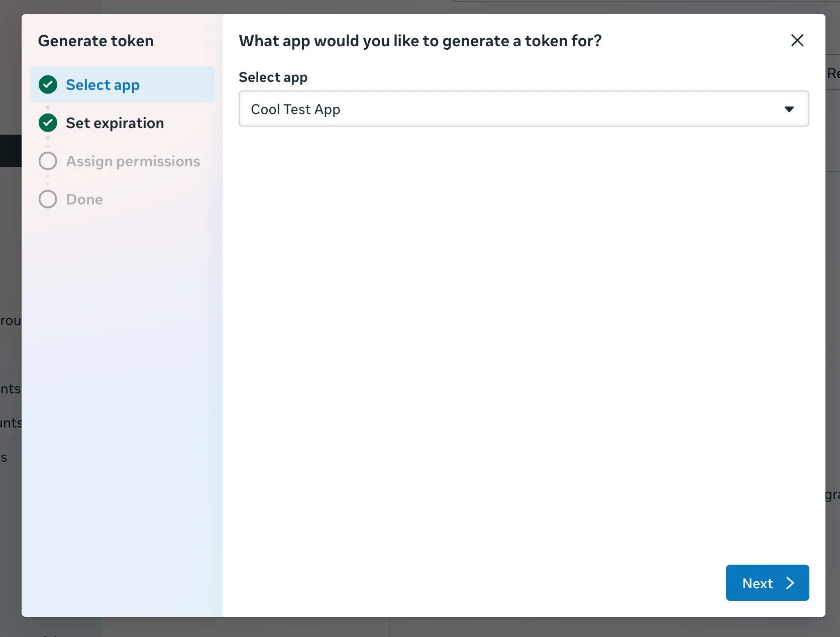
Task: Click the Next button
Action: 767,583
